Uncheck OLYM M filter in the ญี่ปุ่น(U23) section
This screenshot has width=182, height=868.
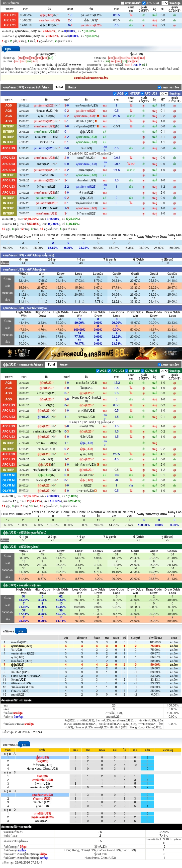pyautogui.click(x=143, y=371)
